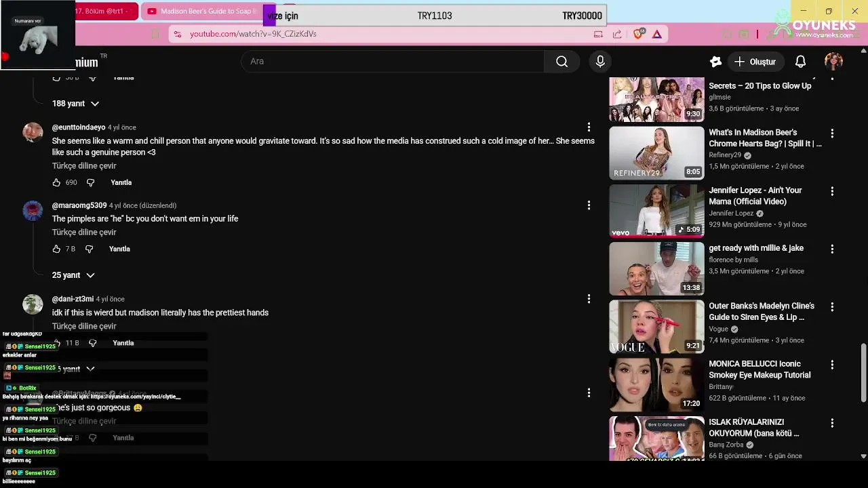Viewport: 868px width, 488px height.
Task: Open What's In Madison Beer's Chrome Hearts Bag thumbnail
Action: (656, 153)
